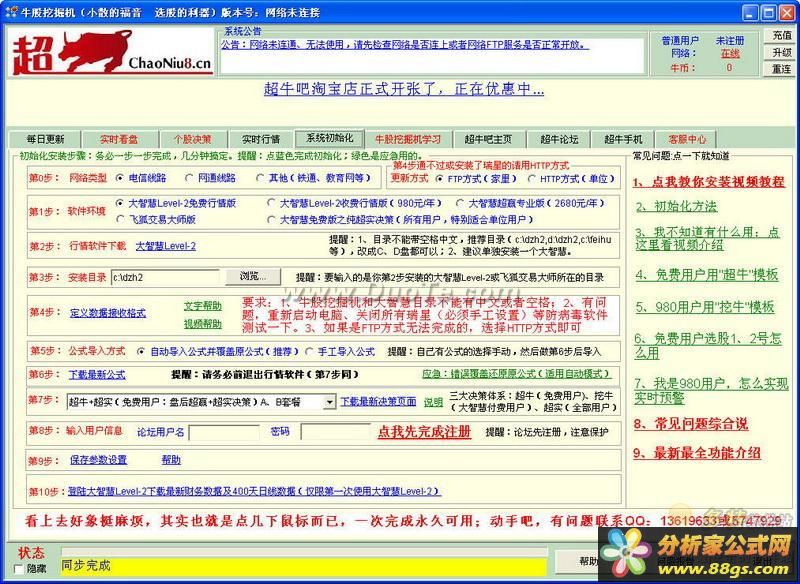800x584 pixels.
Task: Open FAQ 3 我不知道有什么用
Action: click(707, 238)
